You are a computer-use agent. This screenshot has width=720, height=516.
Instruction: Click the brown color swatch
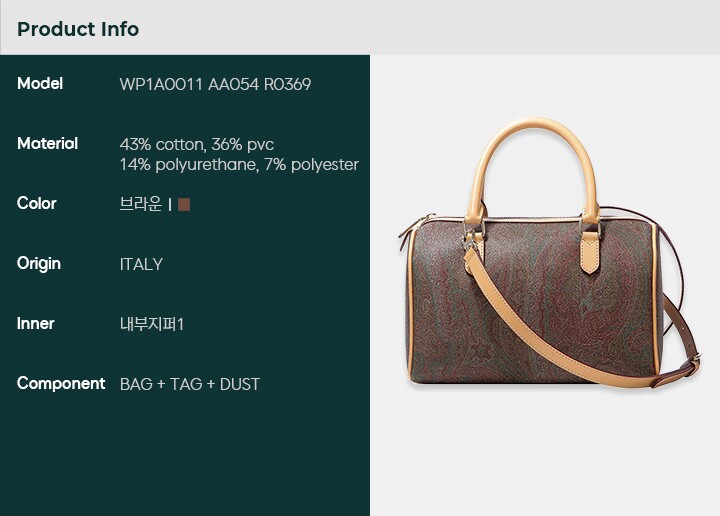[184, 204]
